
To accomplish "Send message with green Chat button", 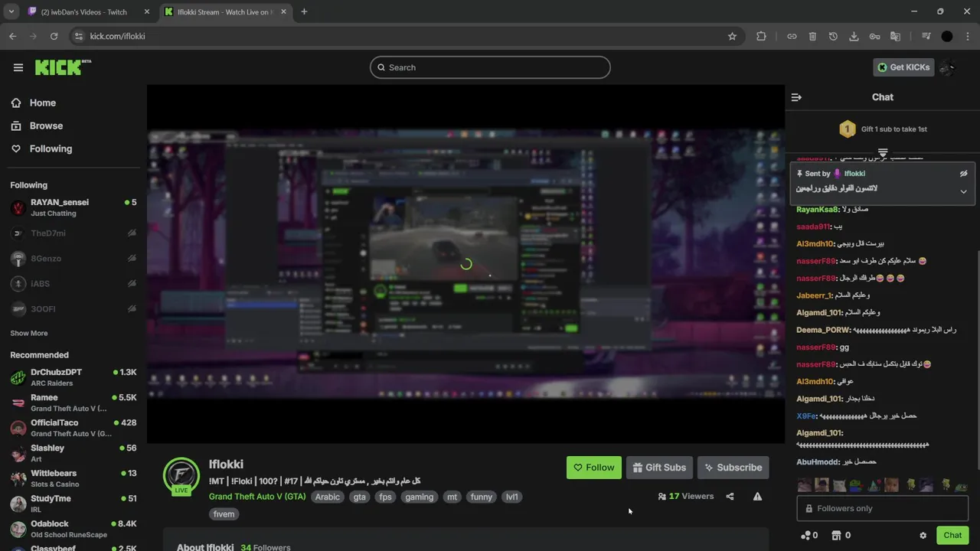I will pyautogui.click(x=952, y=536).
